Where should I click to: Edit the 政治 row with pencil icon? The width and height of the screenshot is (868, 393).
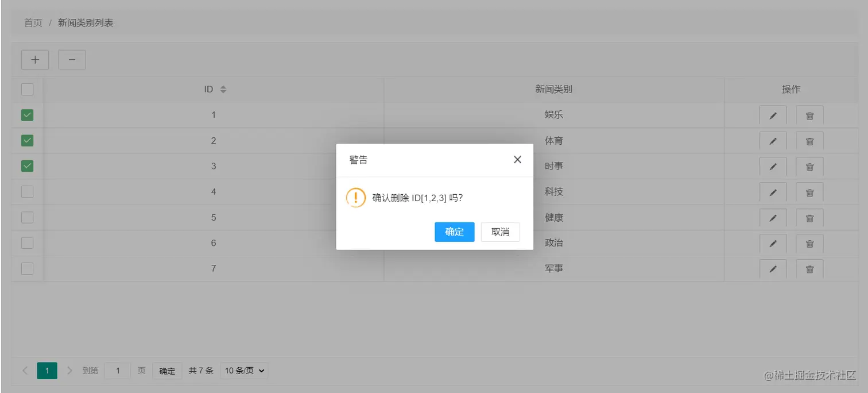tap(773, 244)
